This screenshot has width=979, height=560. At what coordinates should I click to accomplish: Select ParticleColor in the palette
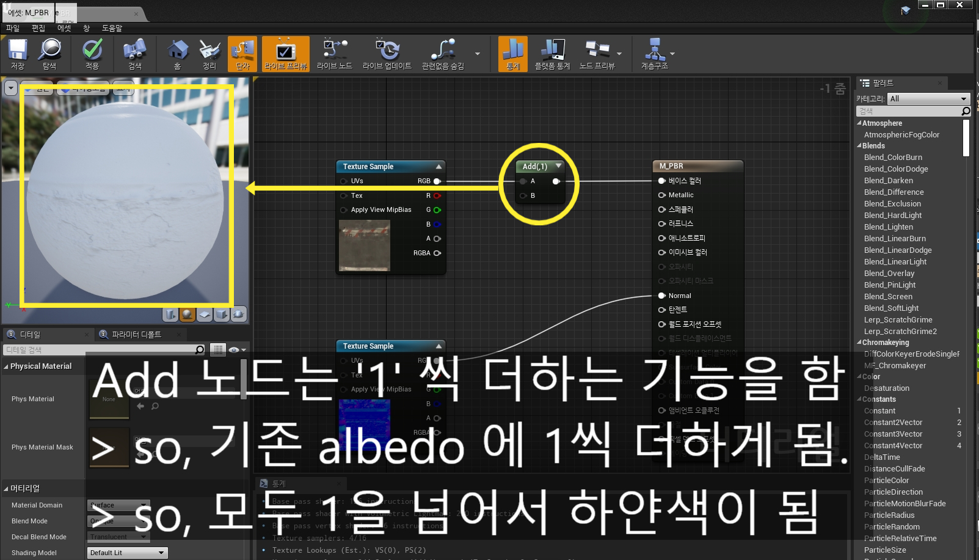pyautogui.click(x=886, y=481)
